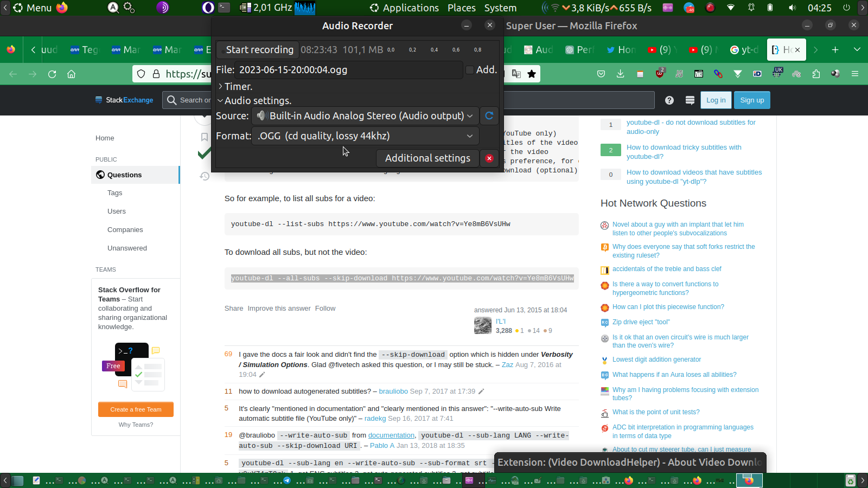Open the Places menu in top panel
The height and width of the screenshot is (488, 868).
[462, 8]
